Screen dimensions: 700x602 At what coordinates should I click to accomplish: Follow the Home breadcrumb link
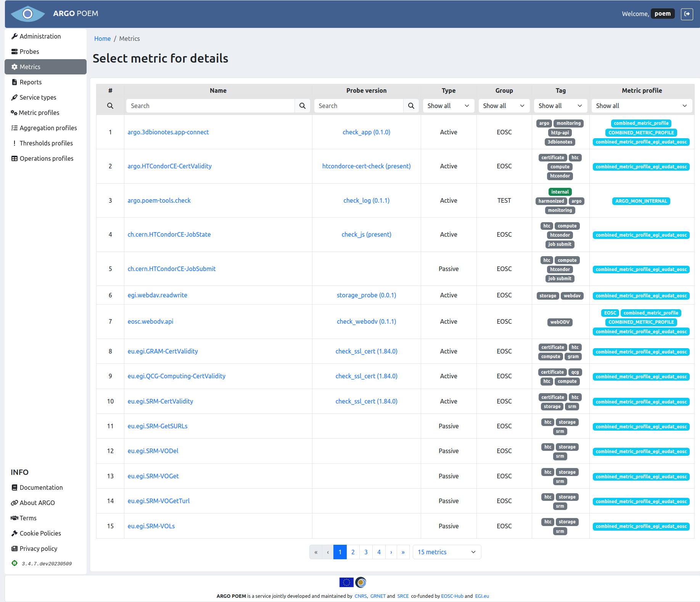(x=102, y=38)
